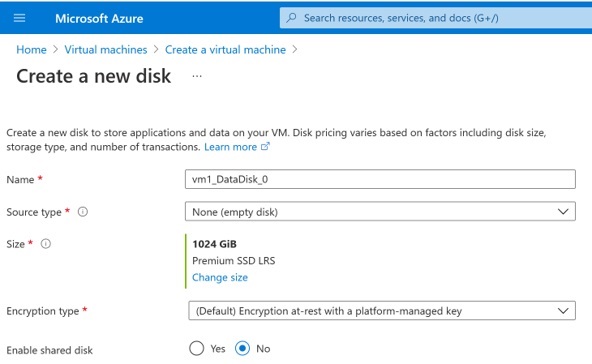Go to the Home breadcrumb
The height and width of the screenshot is (364, 592).
31,49
